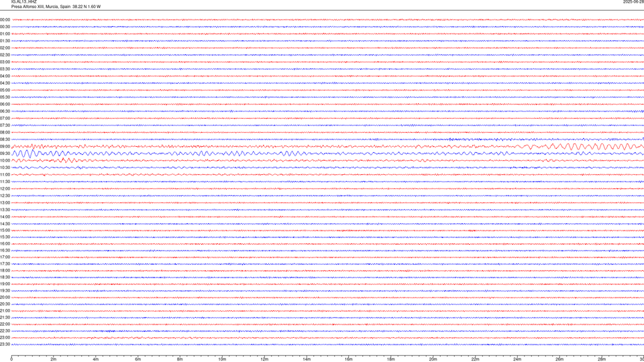Click the station code "IG.AL13..HHZ"
The height and width of the screenshot is (362, 644).
(x=24, y=1)
